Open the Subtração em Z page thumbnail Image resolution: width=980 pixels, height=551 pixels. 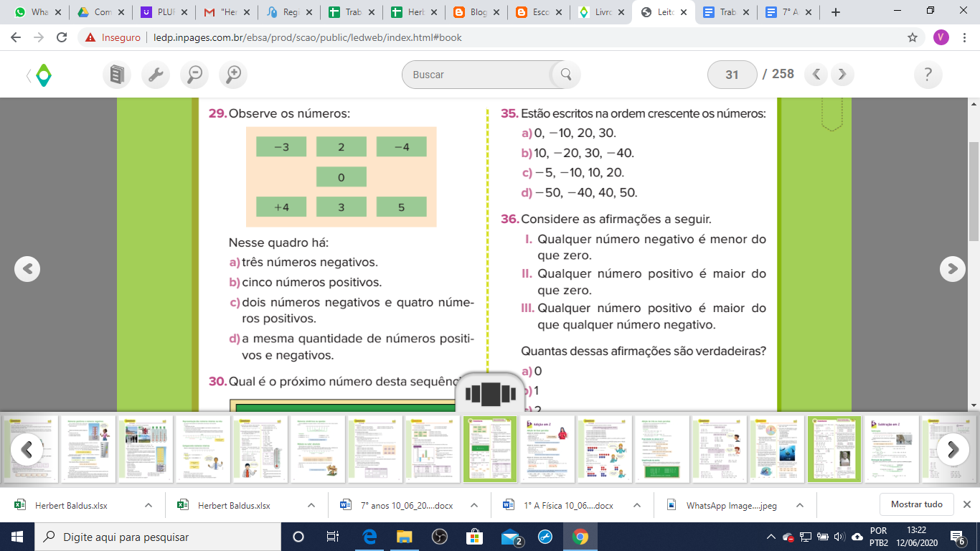tap(891, 448)
